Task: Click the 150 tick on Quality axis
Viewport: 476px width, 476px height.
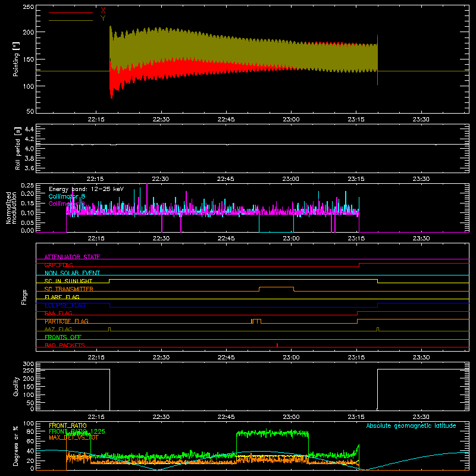Action: pos(29,387)
